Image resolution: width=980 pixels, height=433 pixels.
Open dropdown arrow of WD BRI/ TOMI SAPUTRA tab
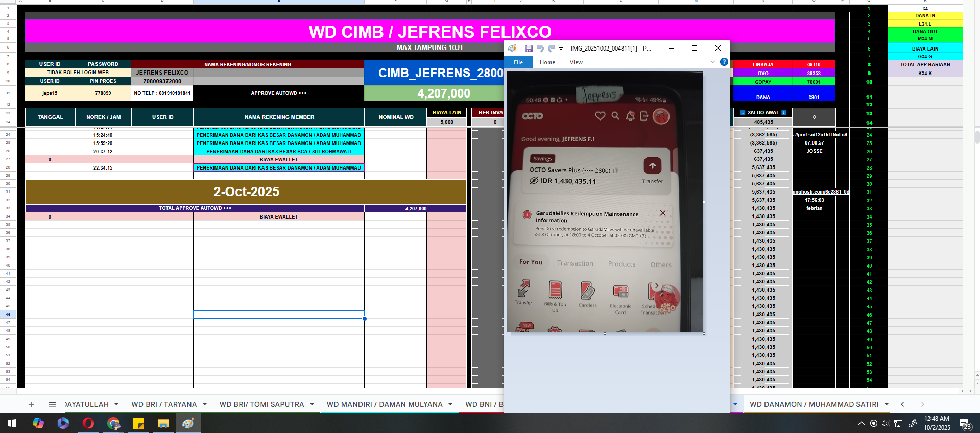tap(312, 404)
